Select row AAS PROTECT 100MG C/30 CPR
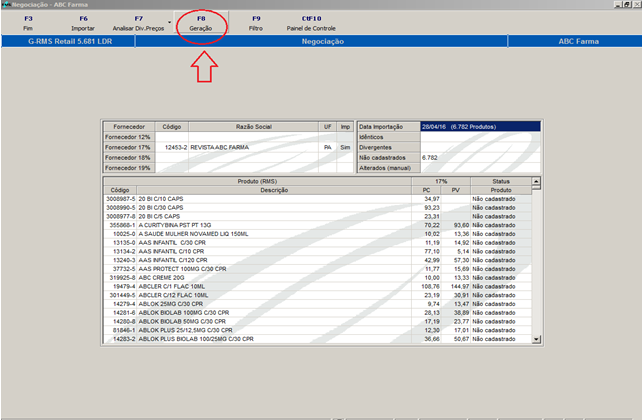 pyautogui.click(x=317, y=269)
